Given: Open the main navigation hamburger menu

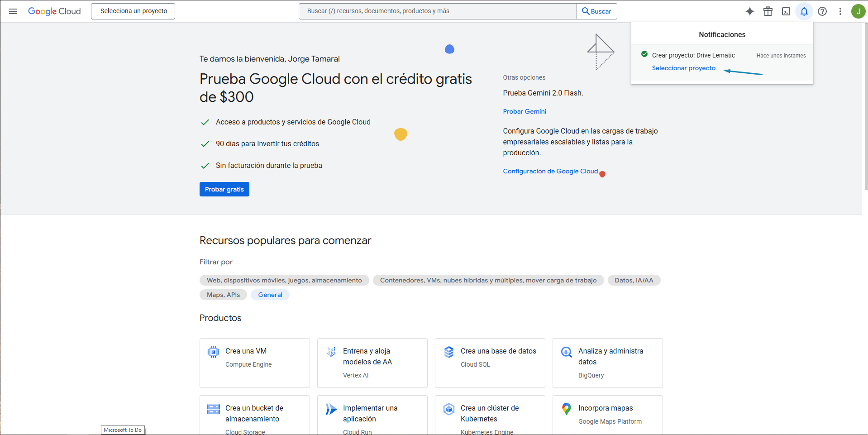Looking at the screenshot, I should tap(13, 11).
